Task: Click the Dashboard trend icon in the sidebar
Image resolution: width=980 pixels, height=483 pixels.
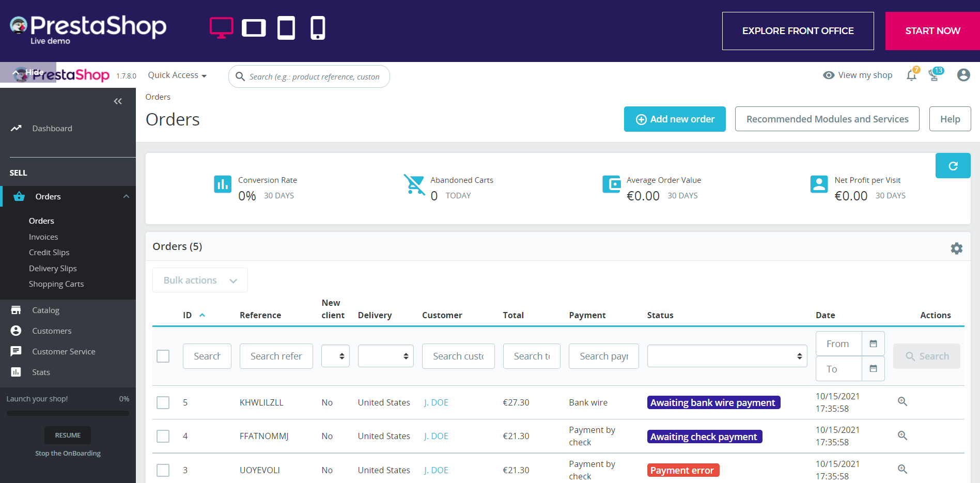Action: click(x=16, y=128)
